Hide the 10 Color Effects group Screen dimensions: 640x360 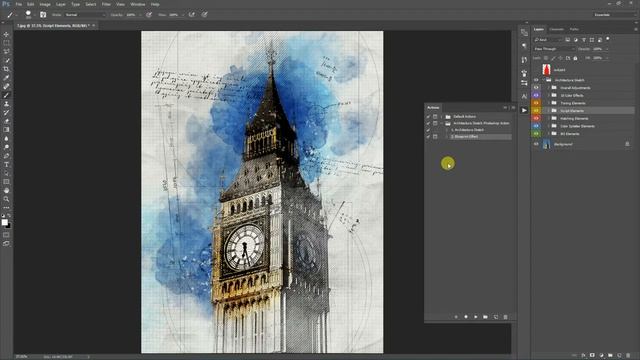(x=536, y=96)
